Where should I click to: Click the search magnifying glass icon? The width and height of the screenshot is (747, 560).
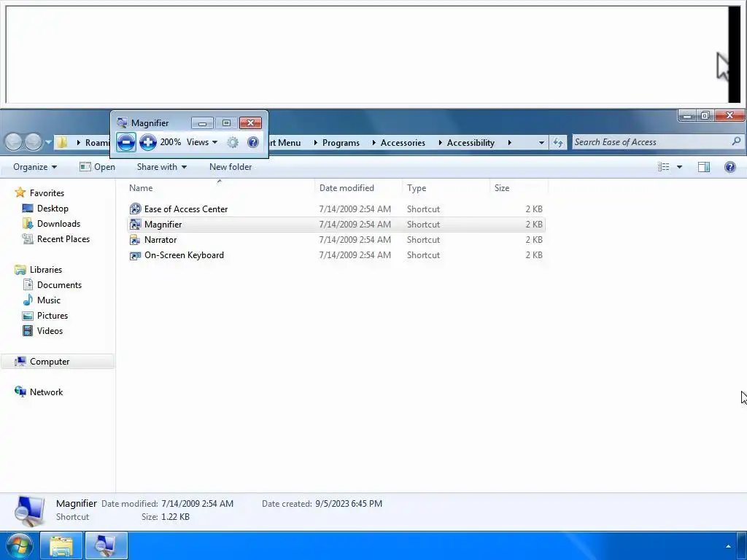(x=737, y=141)
